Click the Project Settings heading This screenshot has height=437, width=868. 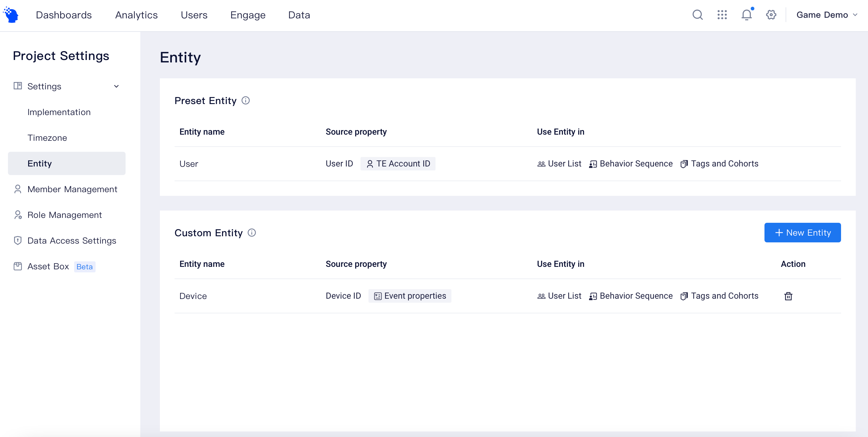click(x=61, y=56)
